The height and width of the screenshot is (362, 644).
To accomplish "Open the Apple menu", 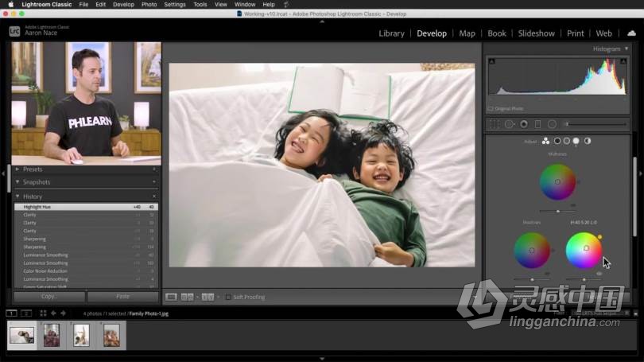I will point(11,5).
